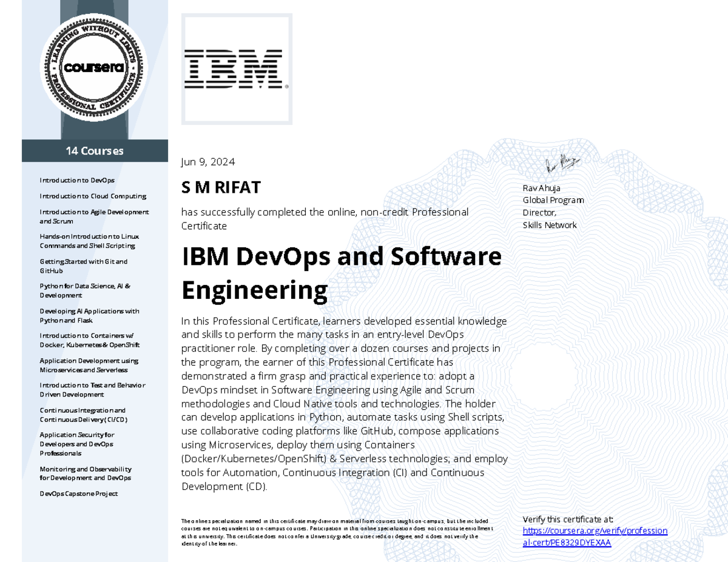
Task: Click the Coursera professional certificate seal
Action: (x=94, y=67)
